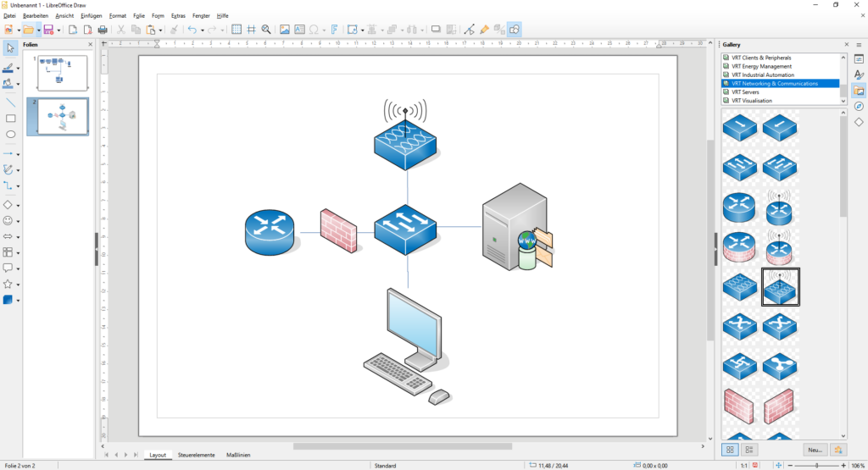Click the Print icon in toolbar
The height and width of the screenshot is (470, 868).
point(103,30)
